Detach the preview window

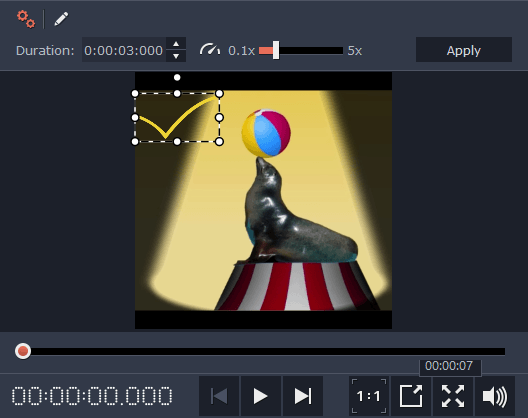411,396
